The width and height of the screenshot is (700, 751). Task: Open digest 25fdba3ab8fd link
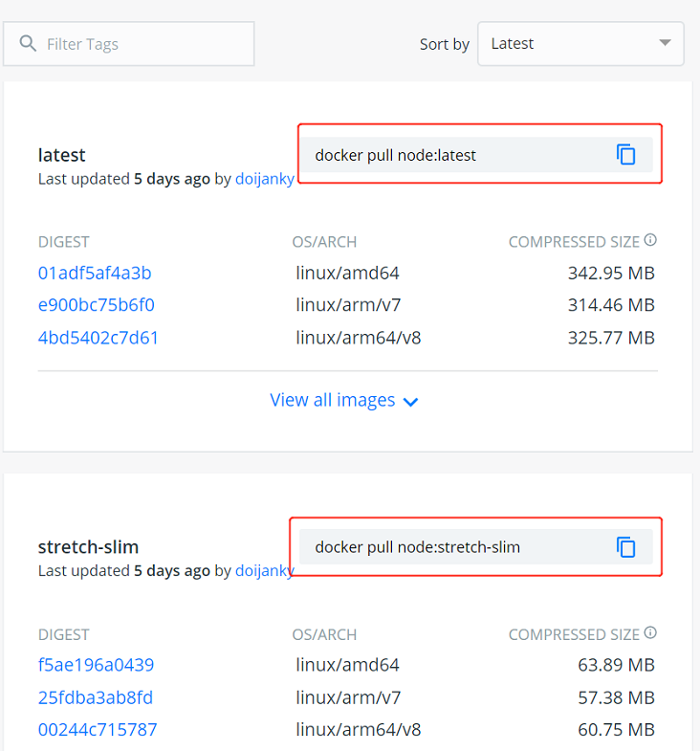96,697
